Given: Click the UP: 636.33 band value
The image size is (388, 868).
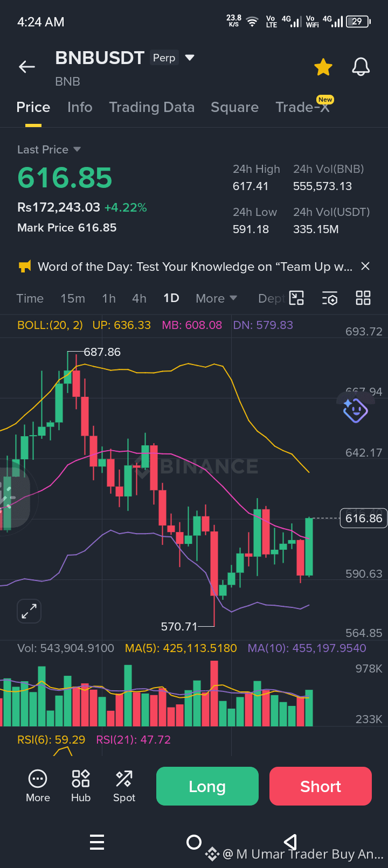Looking at the screenshot, I should 122,325.
